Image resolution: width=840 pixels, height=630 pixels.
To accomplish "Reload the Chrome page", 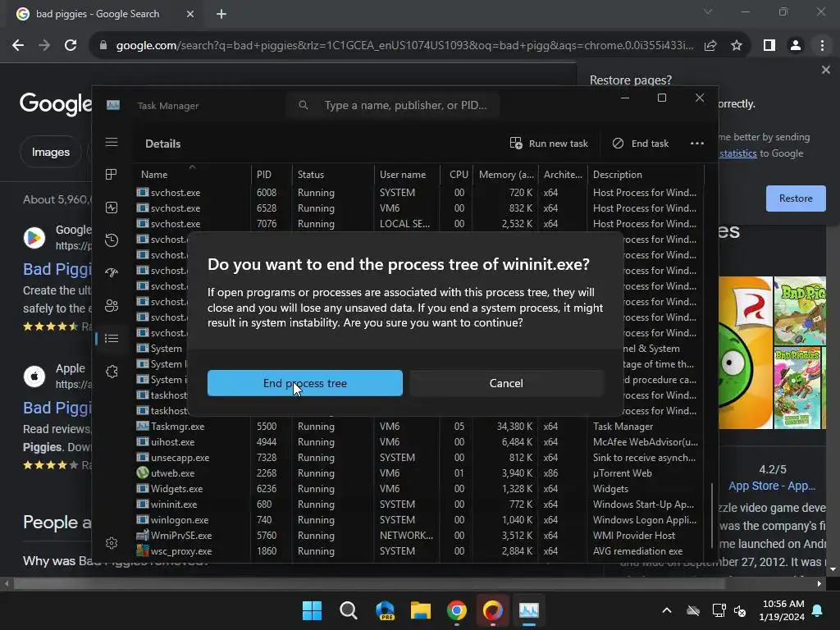I will click(x=71, y=45).
